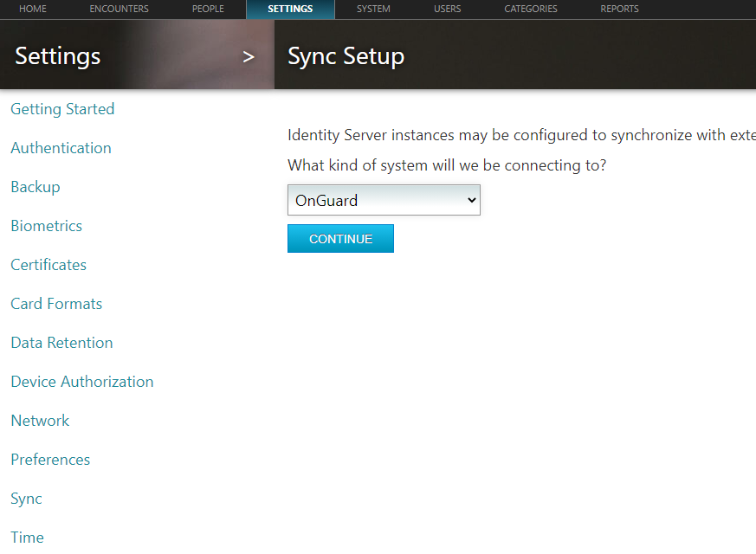Viewport: 756px width, 554px height.
Task: Open the SYSTEM tab
Action: tap(373, 10)
